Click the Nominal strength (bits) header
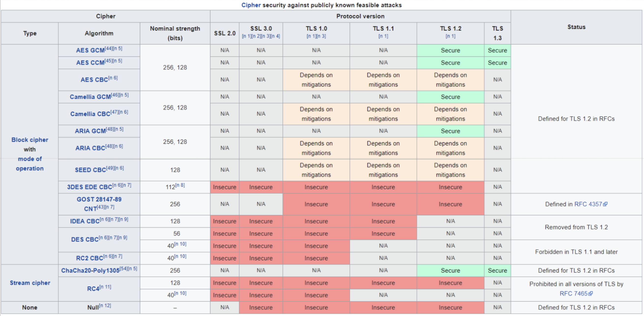The height and width of the screenshot is (316, 644). click(x=175, y=33)
